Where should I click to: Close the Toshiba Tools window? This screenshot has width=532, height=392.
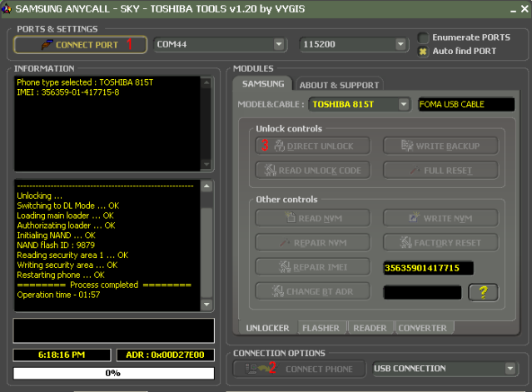point(525,9)
